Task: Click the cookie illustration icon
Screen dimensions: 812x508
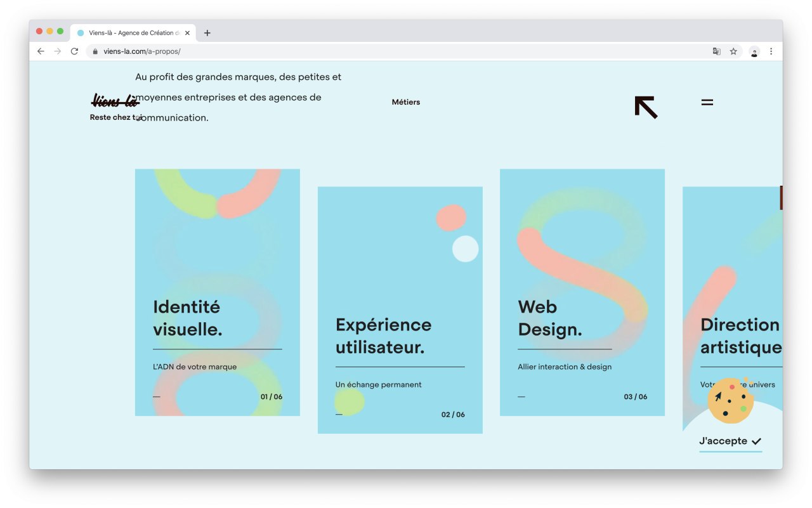Action: point(731,401)
